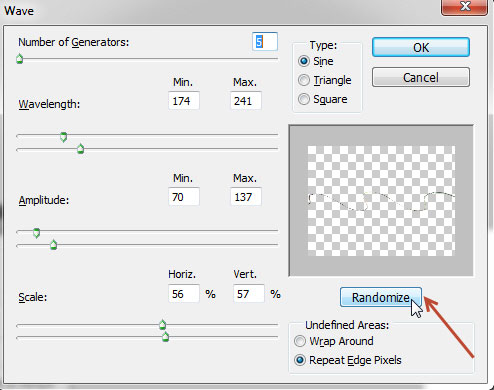The image size is (494, 390).
Task: Click the vertical Scale slider handle
Action: coord(165,337)
